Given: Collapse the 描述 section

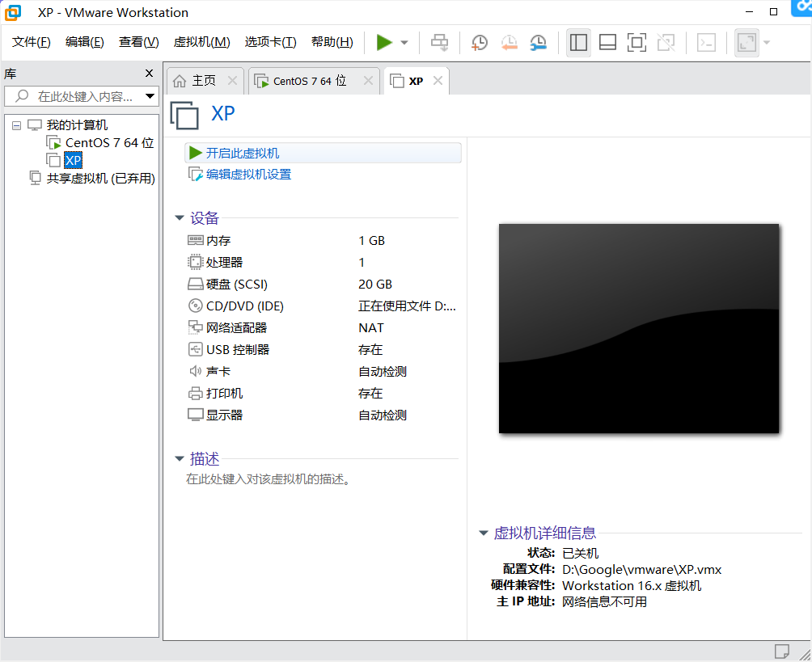Looking at the screenshot, I should tap(180, 458).
